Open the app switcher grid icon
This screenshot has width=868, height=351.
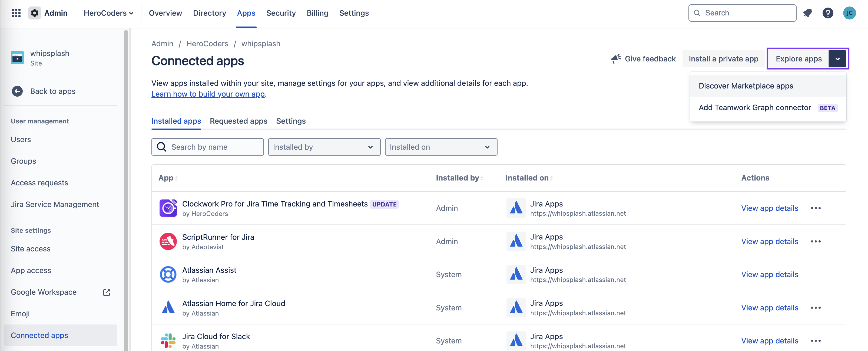(16, 13)
